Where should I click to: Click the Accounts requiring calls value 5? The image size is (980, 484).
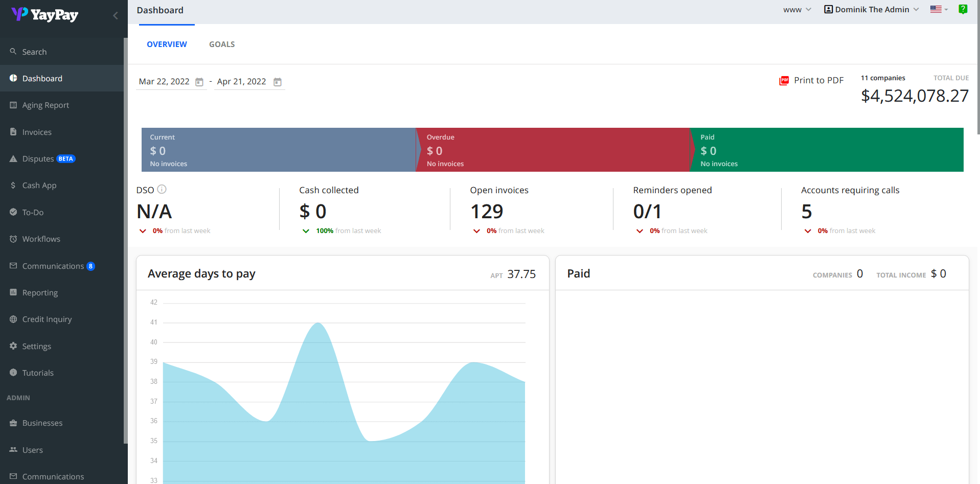click(x=807, y=212)
